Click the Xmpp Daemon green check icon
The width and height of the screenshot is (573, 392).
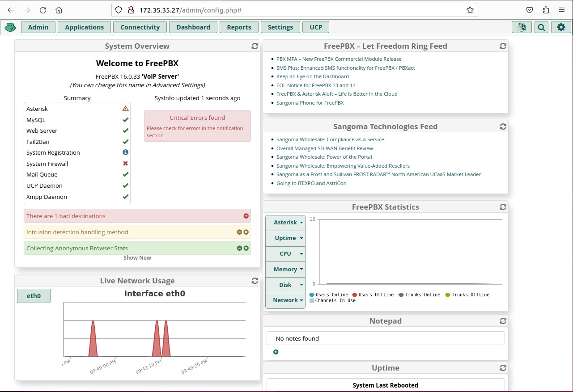tap(126, 197)
